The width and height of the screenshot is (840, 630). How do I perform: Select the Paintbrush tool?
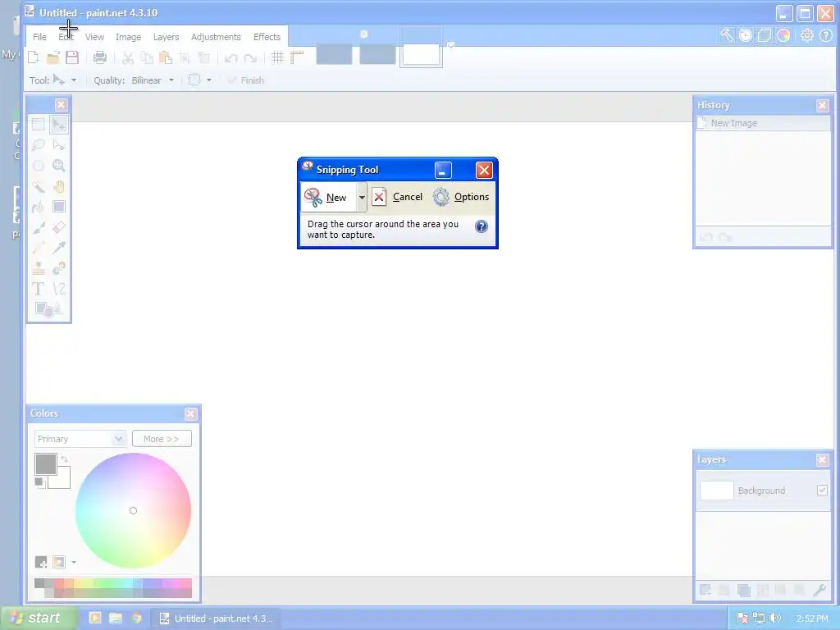coord(38,227)
